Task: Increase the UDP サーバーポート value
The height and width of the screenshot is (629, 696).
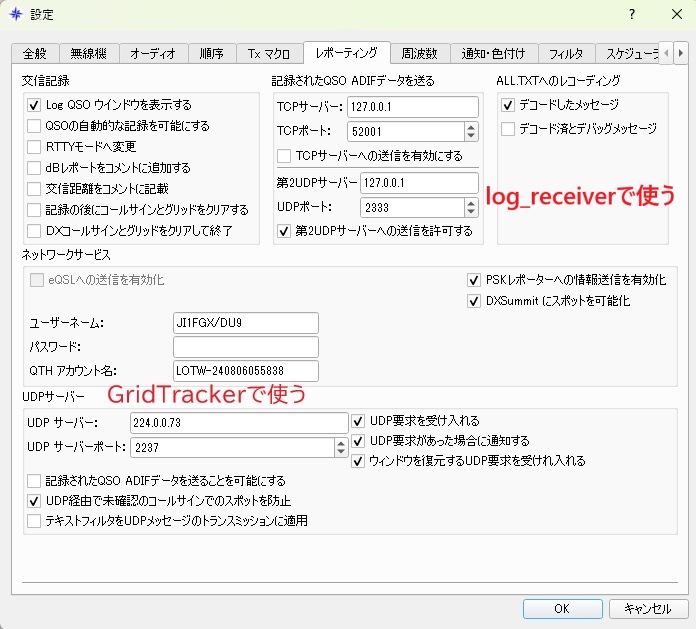Action: tap(339, 442)
